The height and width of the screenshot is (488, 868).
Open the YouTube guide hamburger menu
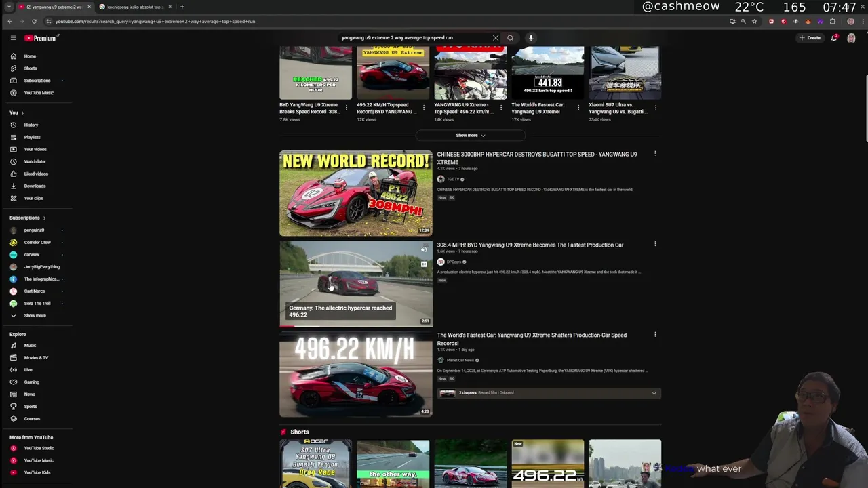pyautogui.click(x=13, y=38)
